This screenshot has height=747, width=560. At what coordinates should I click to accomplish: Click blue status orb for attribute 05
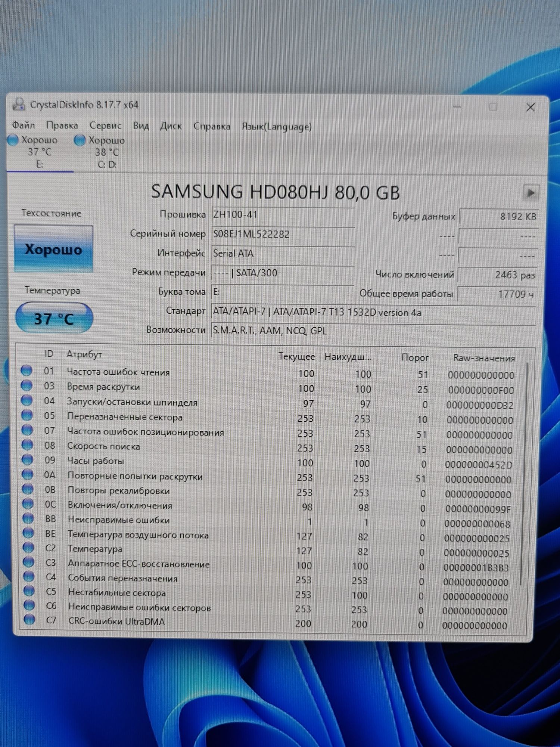(27, 415)
